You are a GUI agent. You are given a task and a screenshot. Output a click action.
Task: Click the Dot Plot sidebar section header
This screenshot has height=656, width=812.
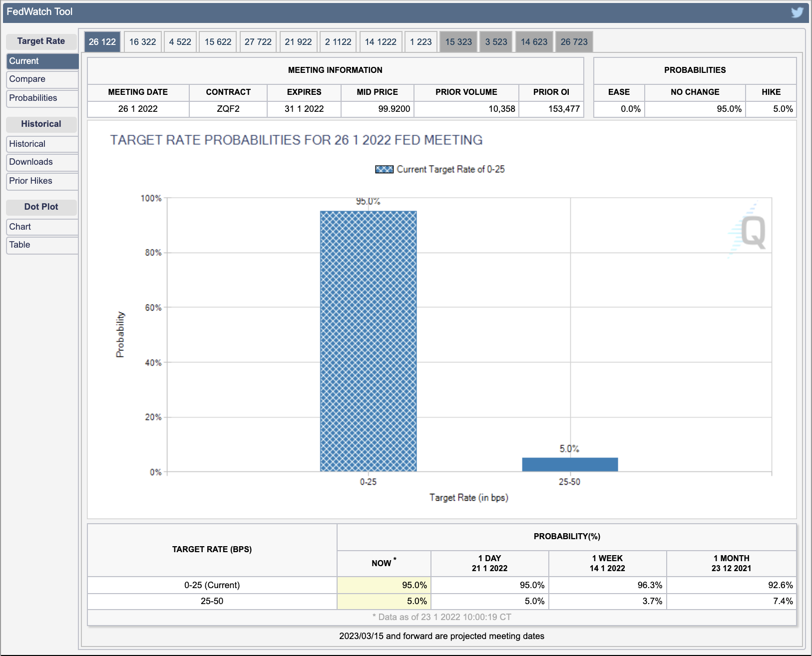click(41, 207)
